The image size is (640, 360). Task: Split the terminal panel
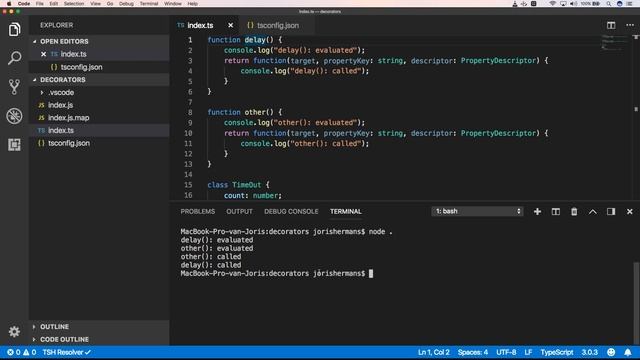pyautogui.click(x=556, y=211)
